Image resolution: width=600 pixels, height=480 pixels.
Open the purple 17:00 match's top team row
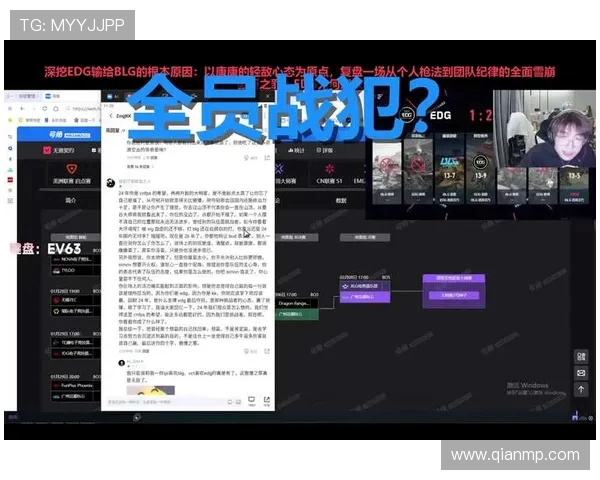[x=365, y=286]
